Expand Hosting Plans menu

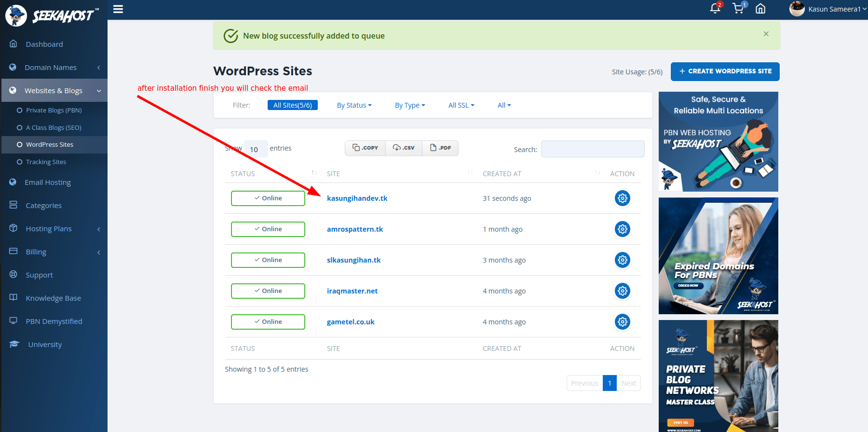click(54, 228)
